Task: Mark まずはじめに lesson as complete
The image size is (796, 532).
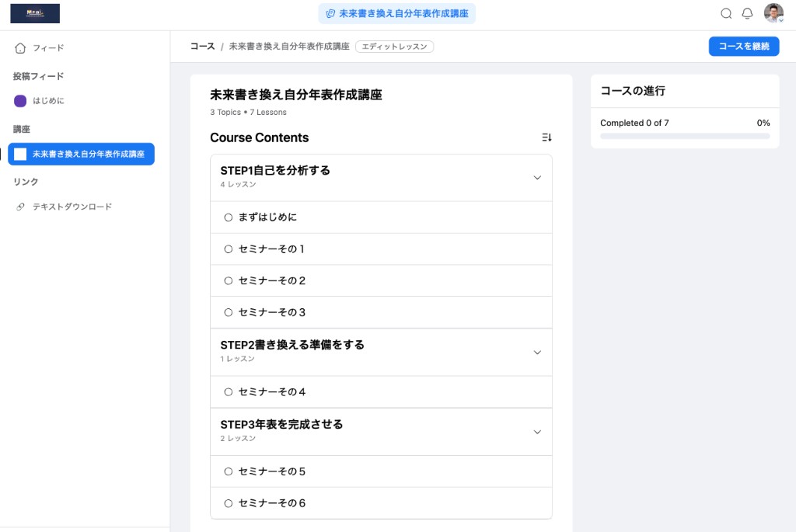Action: click(x=228, y=217)
